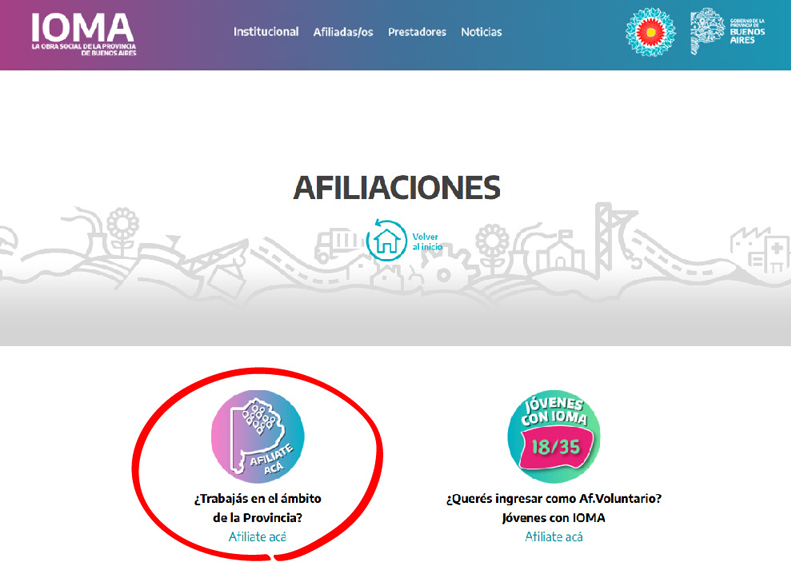Screen dimensions: 791x574
Task: Click the IOMA logo in header
Action: [83, 34]
